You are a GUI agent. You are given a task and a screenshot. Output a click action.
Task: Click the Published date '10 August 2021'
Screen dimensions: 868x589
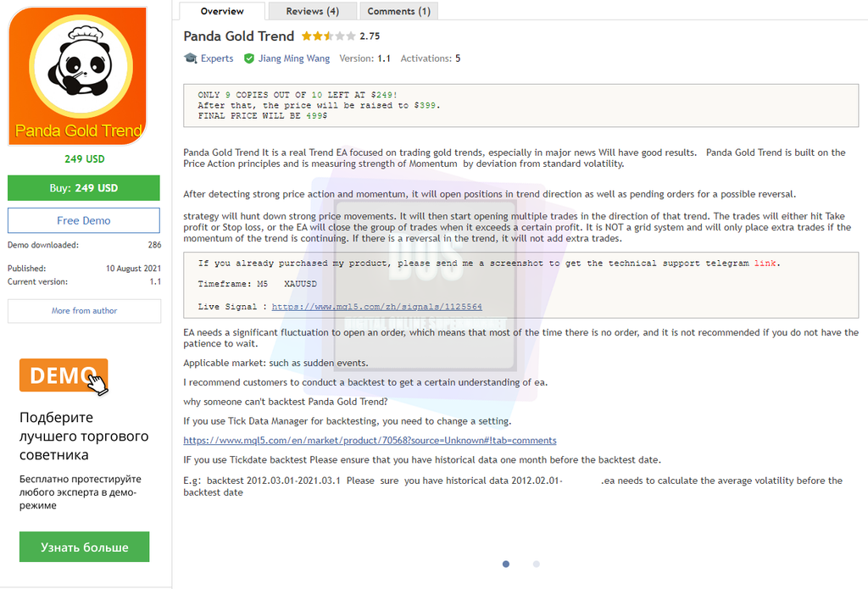pyautogui.click(x=133, y=269)
